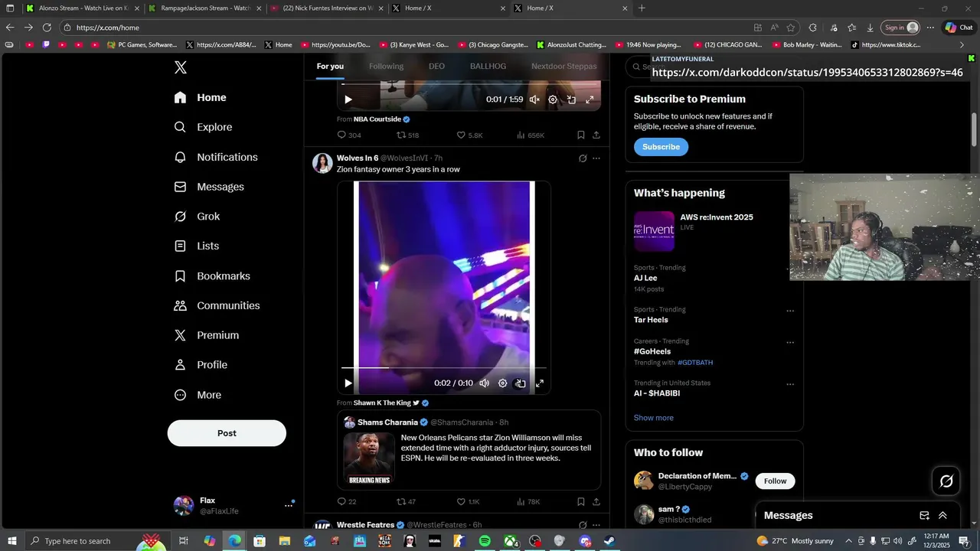Click the Subscribe to Premium button
980x551 pixels.
click(661, 147)
